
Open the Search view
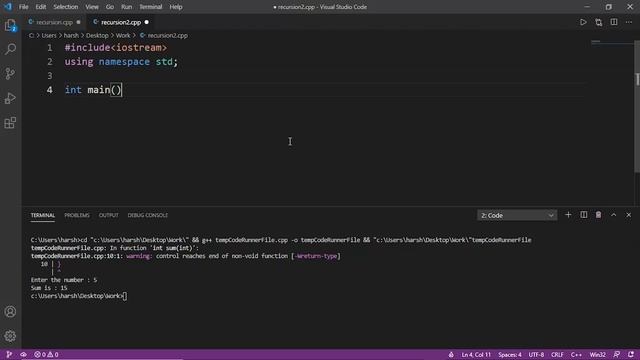pos(10,49)
